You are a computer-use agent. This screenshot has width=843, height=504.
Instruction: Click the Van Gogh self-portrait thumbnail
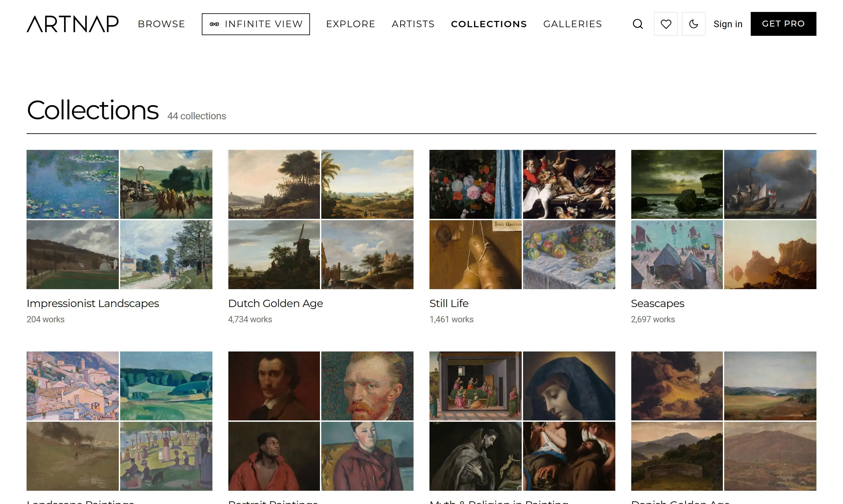pyautogui.click(x=367, y=386)
